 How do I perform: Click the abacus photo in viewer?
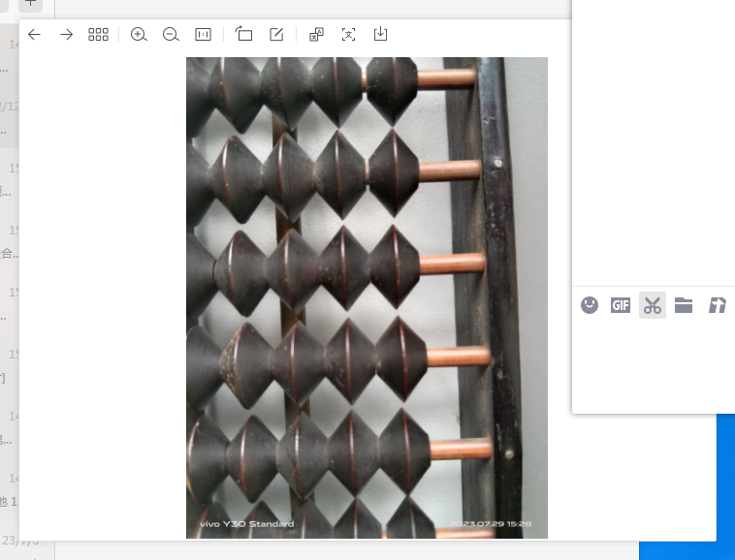[367, 297]
